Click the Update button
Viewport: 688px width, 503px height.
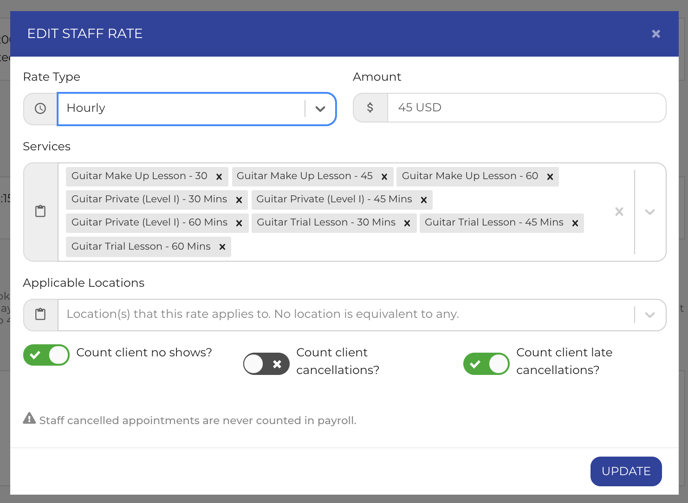pos(626,471)
